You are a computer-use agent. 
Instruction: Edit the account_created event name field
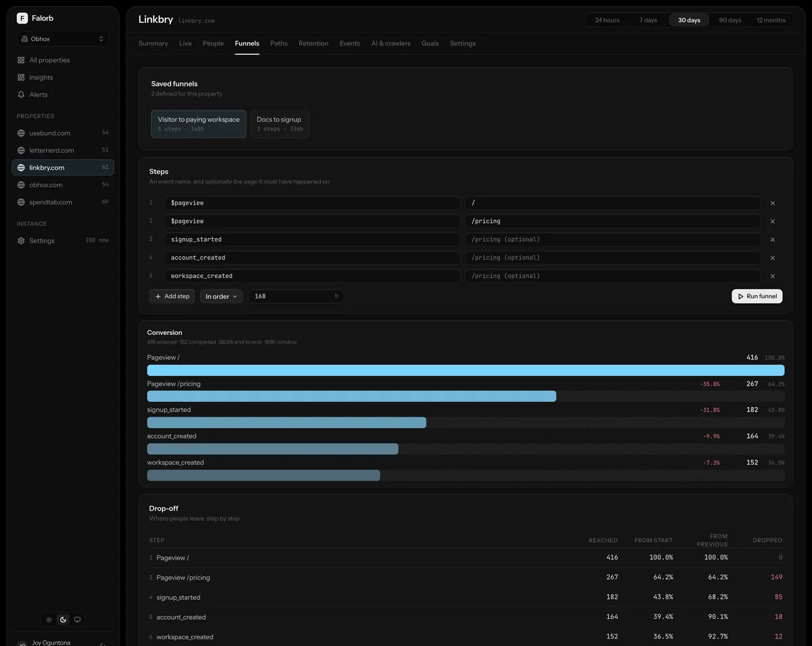point(313,258)
